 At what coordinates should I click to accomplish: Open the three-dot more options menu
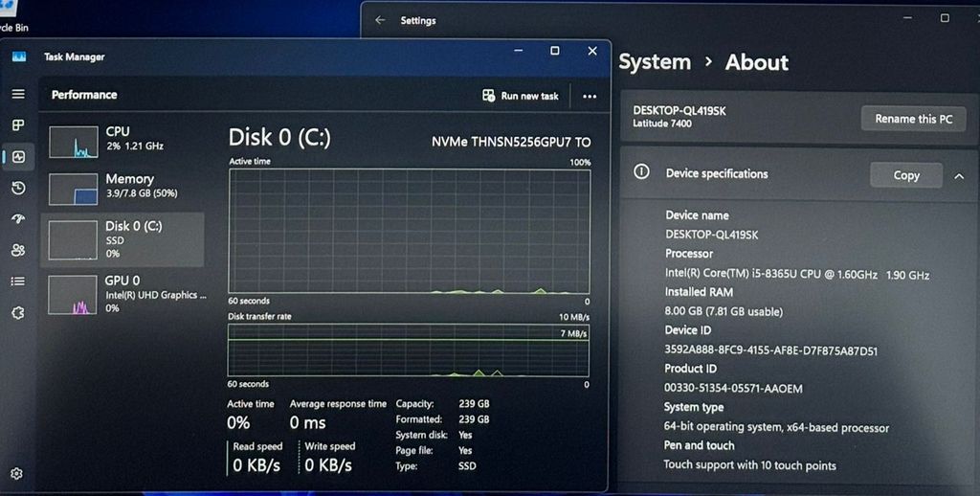[x=590, y=96]
